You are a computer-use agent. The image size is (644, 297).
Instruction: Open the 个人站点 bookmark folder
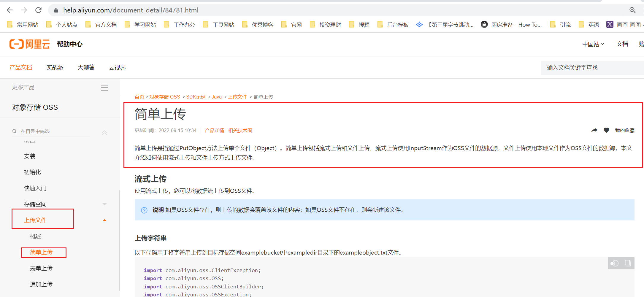tap(62, 25)
